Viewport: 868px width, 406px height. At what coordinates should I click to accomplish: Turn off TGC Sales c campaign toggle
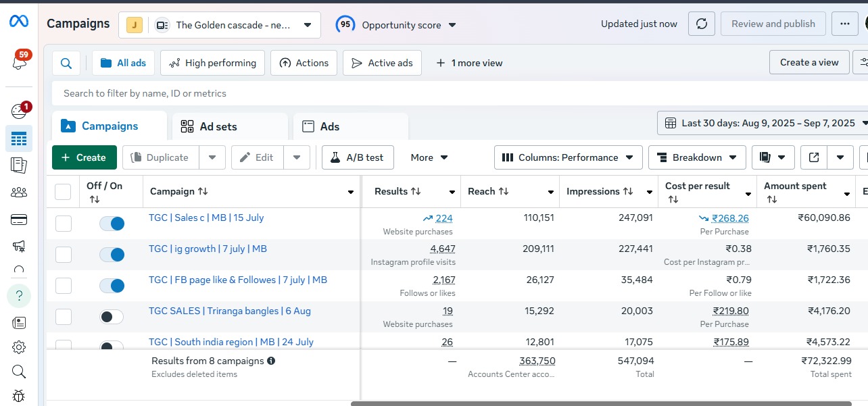point(112,224)
